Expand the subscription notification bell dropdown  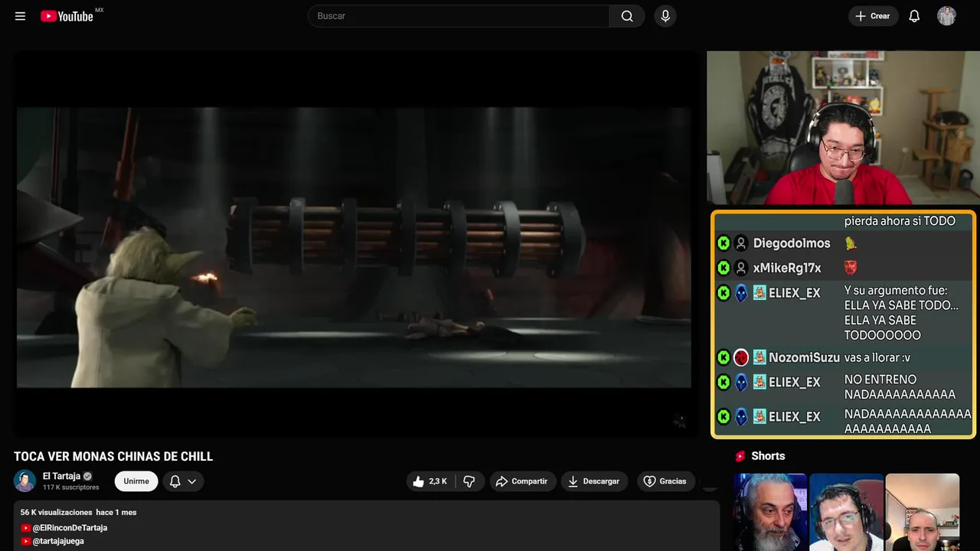click(183, 481)
